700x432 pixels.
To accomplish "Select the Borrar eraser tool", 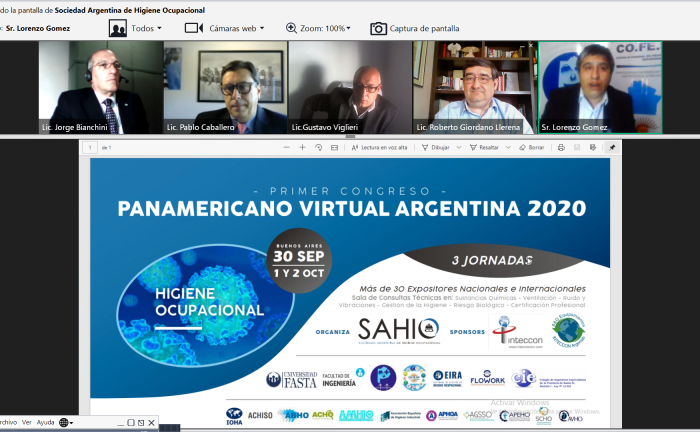I will (532, 148).
